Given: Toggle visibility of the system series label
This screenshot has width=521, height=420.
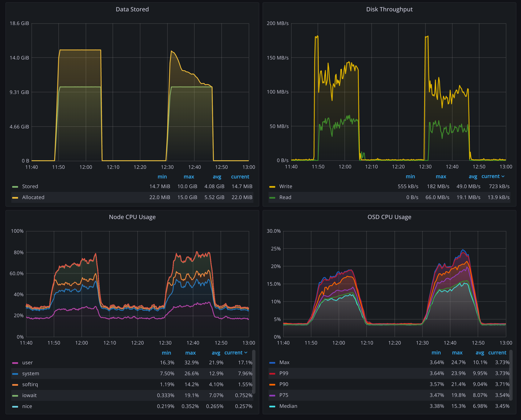Looking at the screenshot, I should tap(30, 374).
